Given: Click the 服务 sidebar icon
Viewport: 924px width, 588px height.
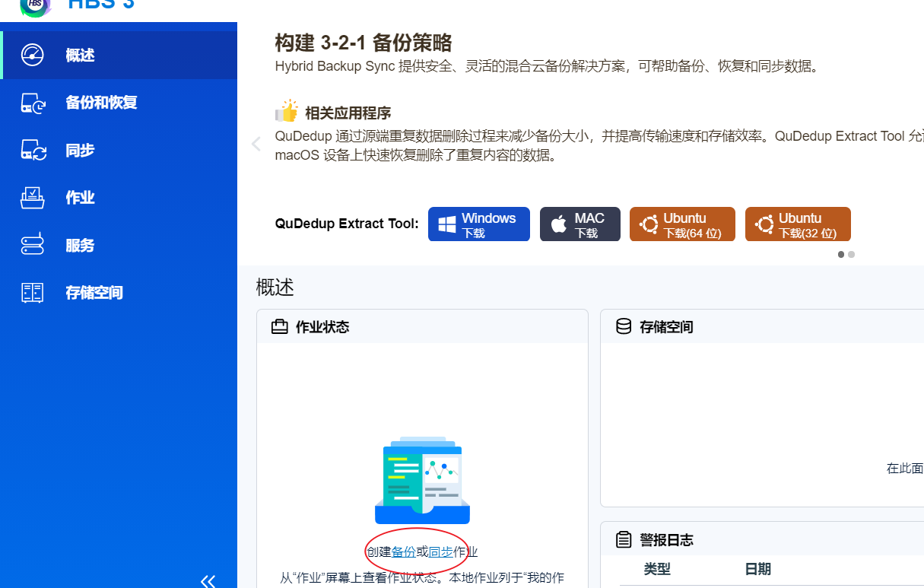Looking at the screenshot, I should (x=33, y=245).
